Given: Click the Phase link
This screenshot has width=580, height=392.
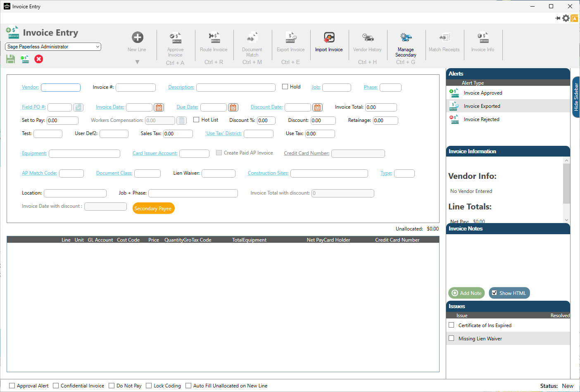Looking at the screenshot, I should (x=371, y=87).
